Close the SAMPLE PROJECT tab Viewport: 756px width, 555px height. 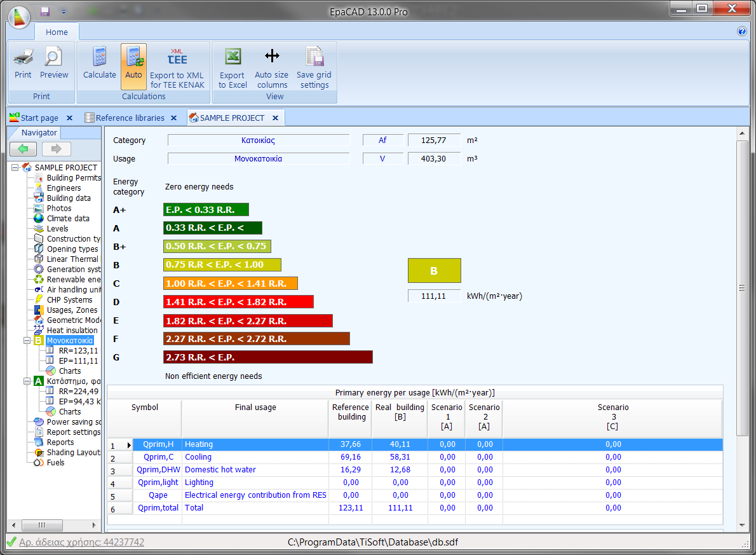coord(275,118)
